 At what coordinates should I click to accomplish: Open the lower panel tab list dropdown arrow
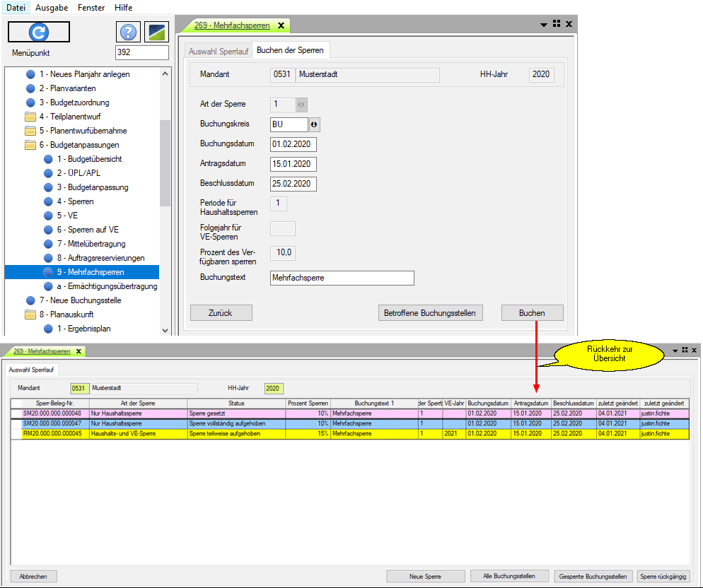click(x=675, y=351)
